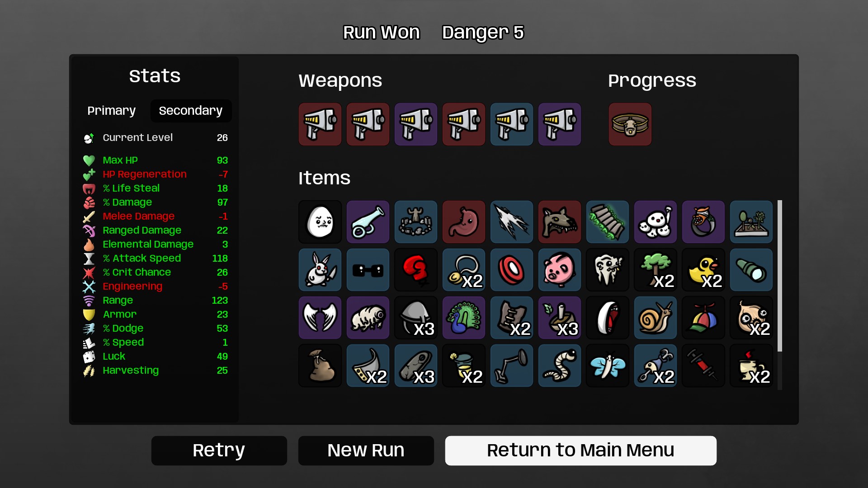868x488 pixels.
Task: Select the pink piggy bank item
Action: (560, 270)
